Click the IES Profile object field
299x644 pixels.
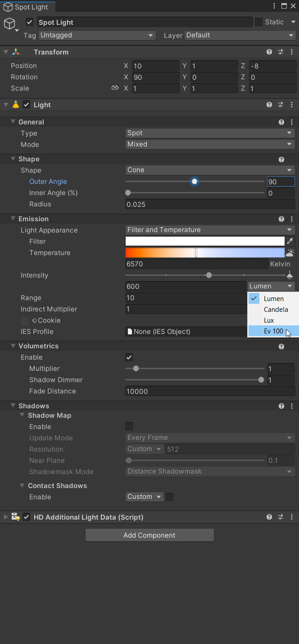[x=186, y=332]
